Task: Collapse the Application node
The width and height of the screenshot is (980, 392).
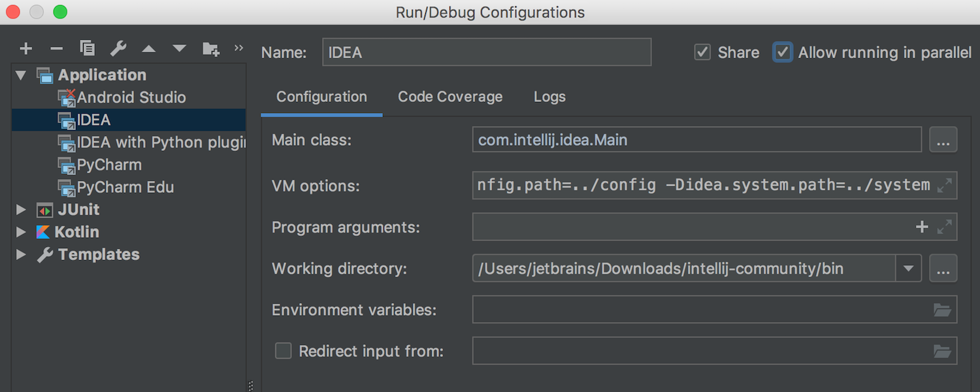Action: click(21, 75)
